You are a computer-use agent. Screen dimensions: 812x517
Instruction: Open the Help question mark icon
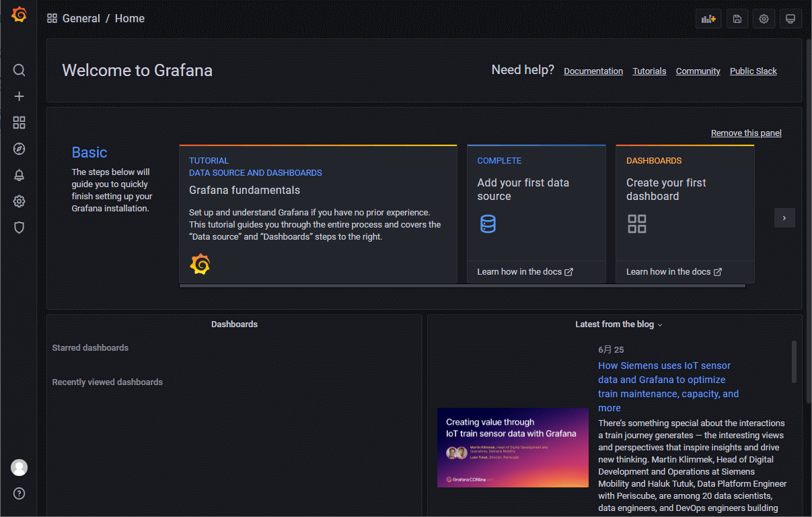(x=20, y=493)
